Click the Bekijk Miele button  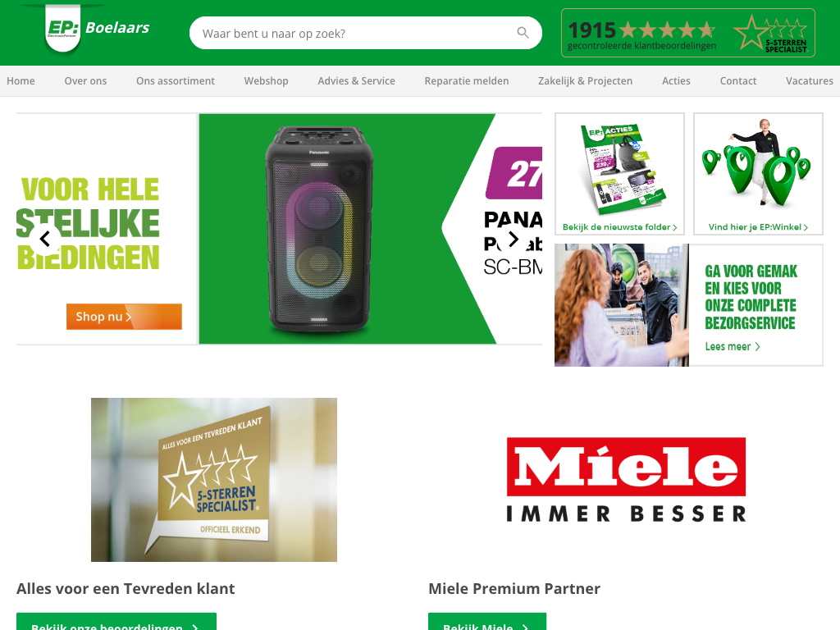pos(487,623)
